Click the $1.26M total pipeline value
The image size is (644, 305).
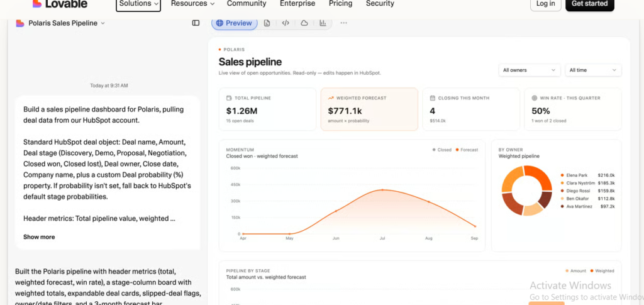click(242, 111)
